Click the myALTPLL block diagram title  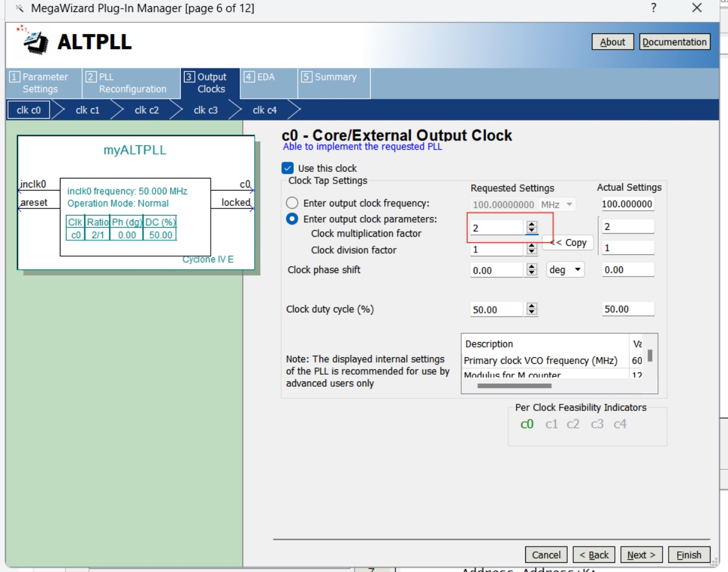[x=134, y=151]
